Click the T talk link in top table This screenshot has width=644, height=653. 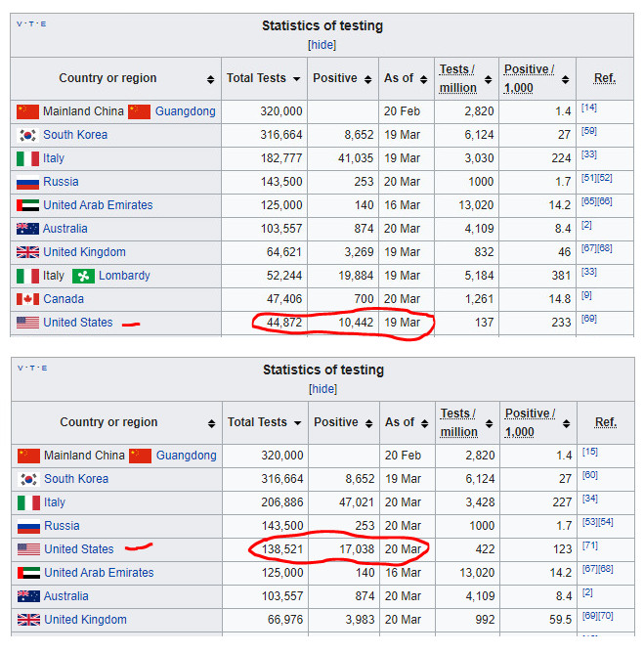(x=31, y=24)
